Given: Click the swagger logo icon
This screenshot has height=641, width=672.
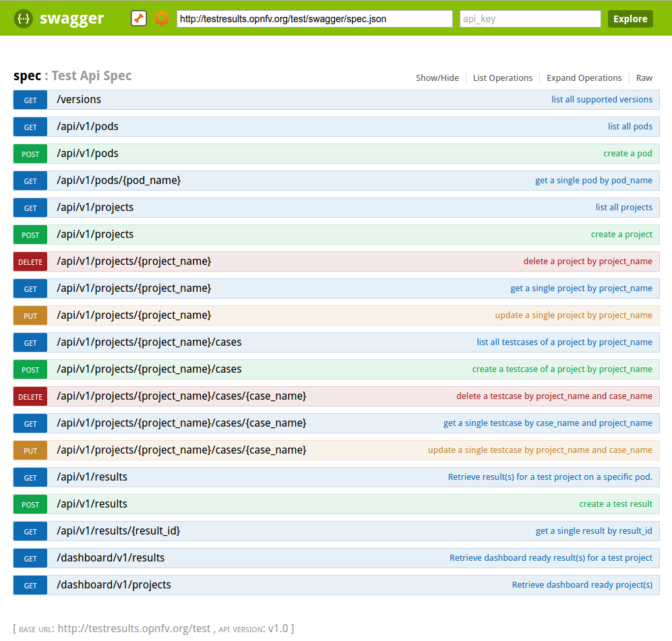Looking at the screenshot, I should point(24,18).
